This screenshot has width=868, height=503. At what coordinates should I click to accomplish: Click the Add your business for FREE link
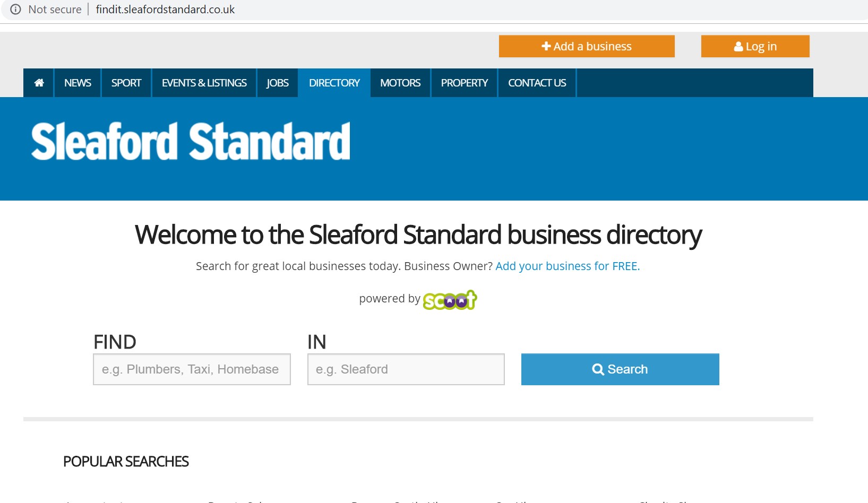coord(568,266)
